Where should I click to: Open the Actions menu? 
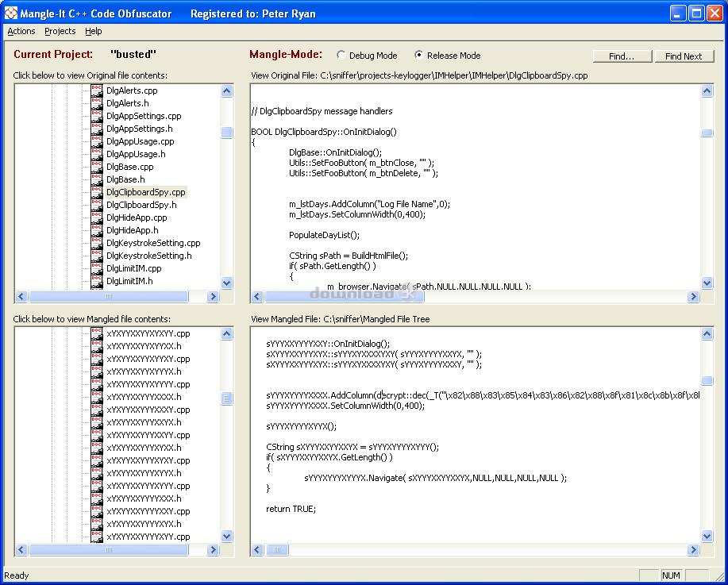21,32
